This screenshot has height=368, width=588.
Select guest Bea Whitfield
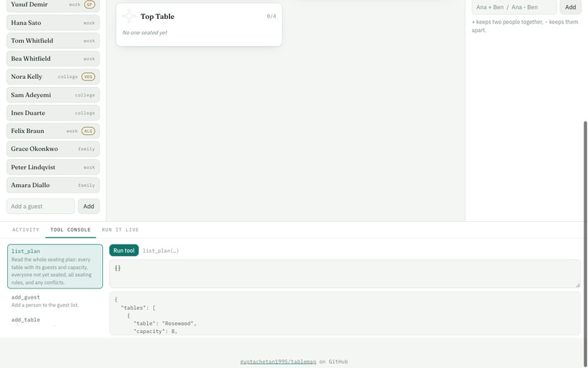point(53,58)
